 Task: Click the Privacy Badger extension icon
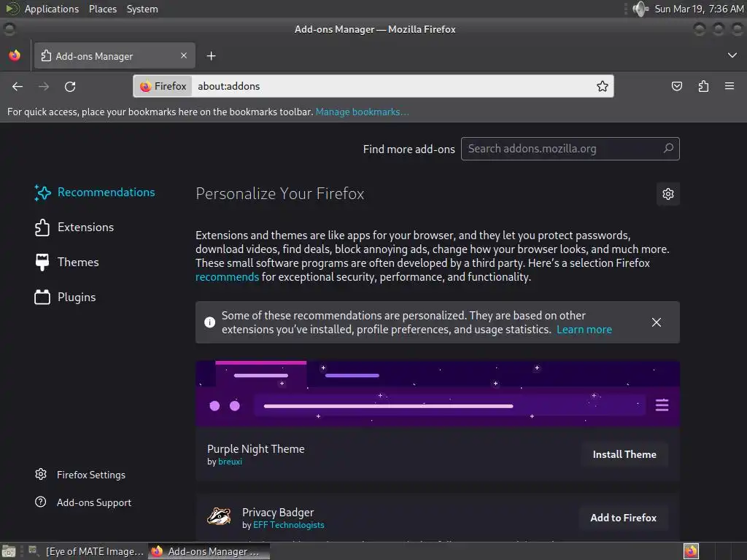tap(219, 516)
